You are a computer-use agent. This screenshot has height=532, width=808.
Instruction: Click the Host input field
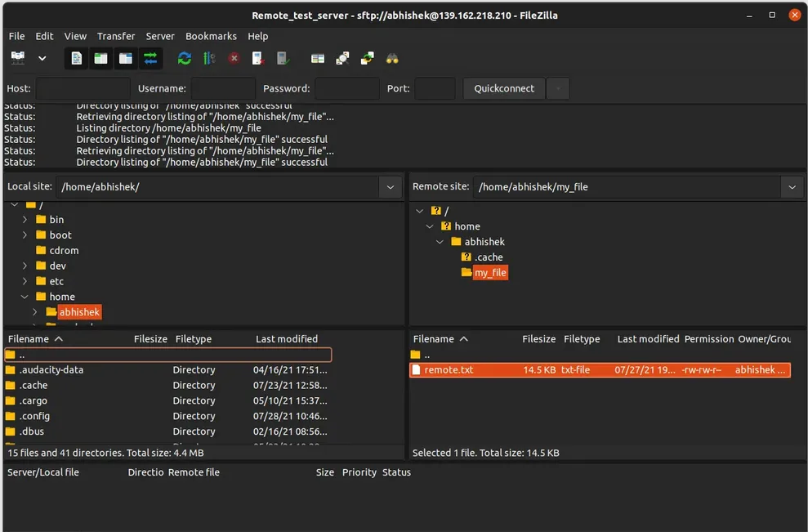pos(83,88)
